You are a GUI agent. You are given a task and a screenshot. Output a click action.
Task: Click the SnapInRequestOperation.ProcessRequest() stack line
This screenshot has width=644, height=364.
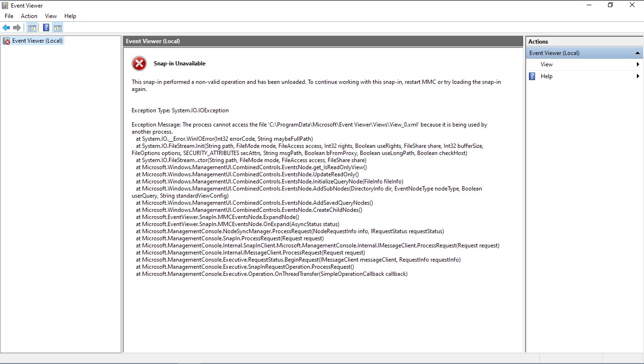[x=245, y=267]
